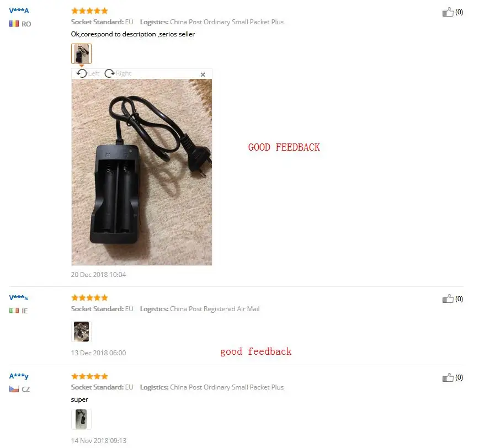
Task: Open the photo thumbnail in V***s's review
Action: tap(81, 331)
